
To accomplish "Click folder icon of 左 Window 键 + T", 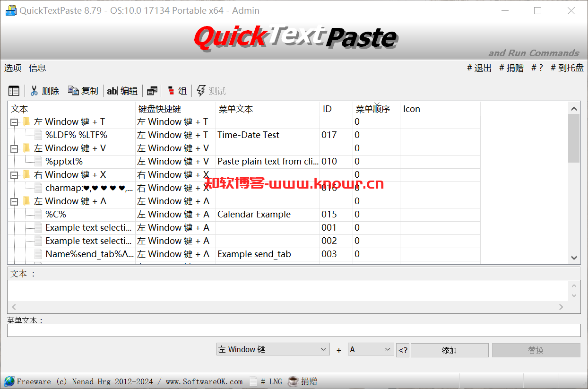I will (26, 121).
